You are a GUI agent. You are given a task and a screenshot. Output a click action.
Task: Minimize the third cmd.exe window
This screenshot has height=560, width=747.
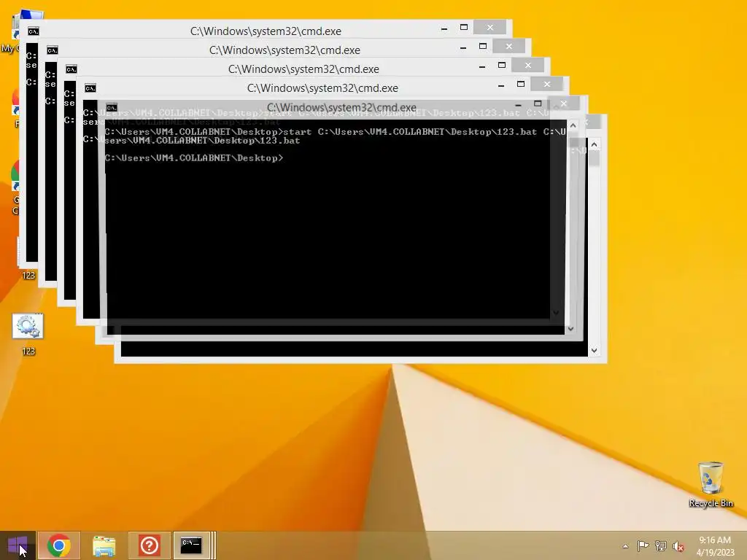coord(482,66)
